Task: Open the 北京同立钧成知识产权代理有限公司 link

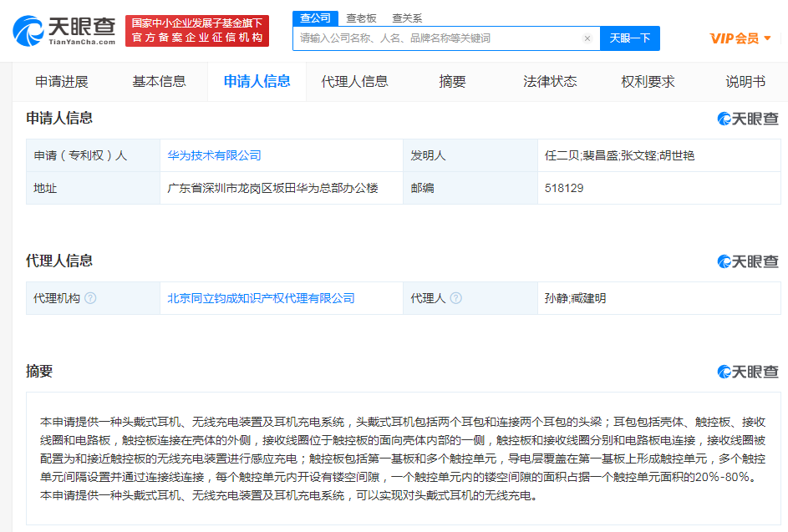Action: pos(261,298)
